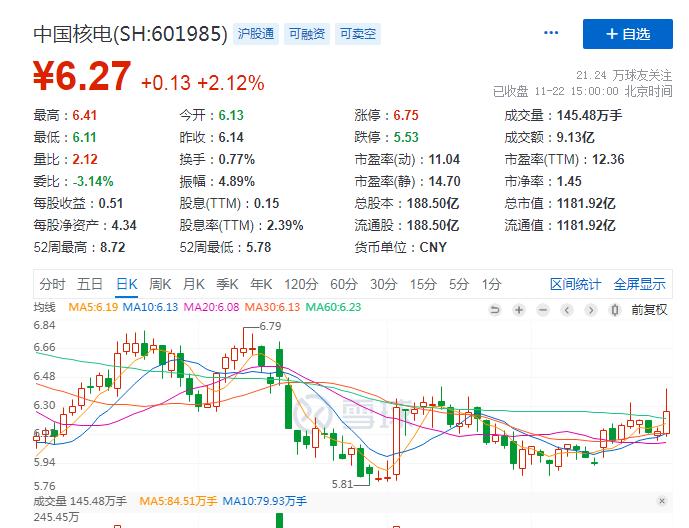
Task: Zoom in the K-line chart with plus icon
Action: click(x=519, y=310)
